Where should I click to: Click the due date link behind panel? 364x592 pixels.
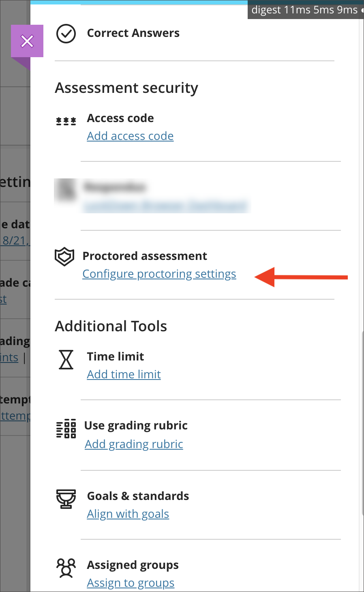click(15, 240)
